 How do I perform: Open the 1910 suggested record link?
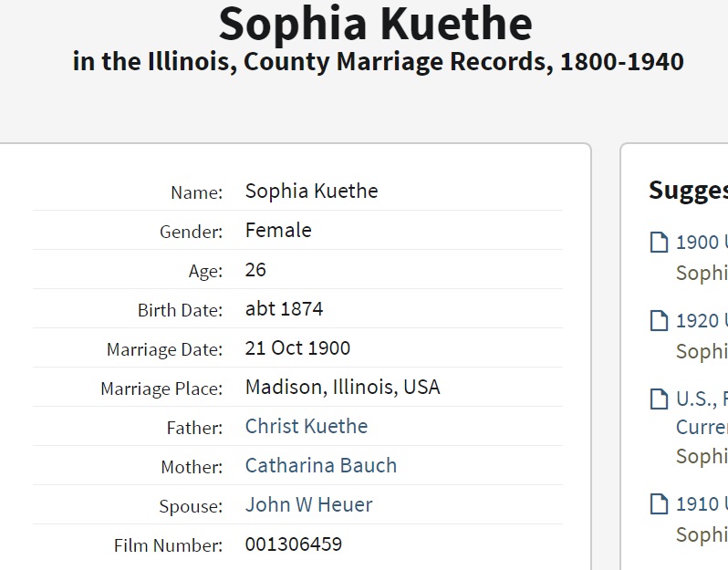[x=701, y=503]
